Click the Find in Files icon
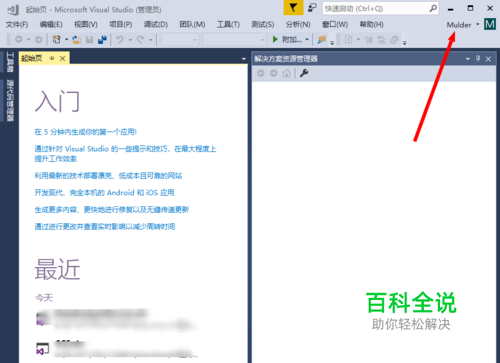The width and height of the screenshot is (500, 363). [321, 40]
